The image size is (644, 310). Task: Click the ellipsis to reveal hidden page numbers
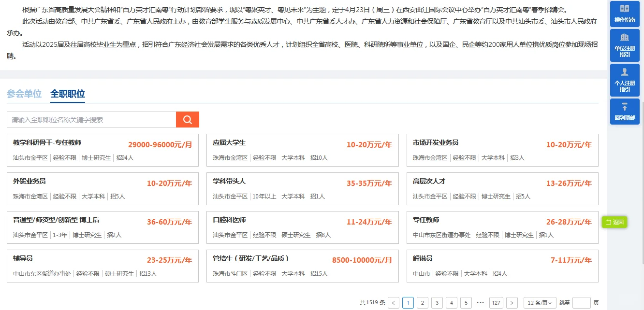point(481,302)
